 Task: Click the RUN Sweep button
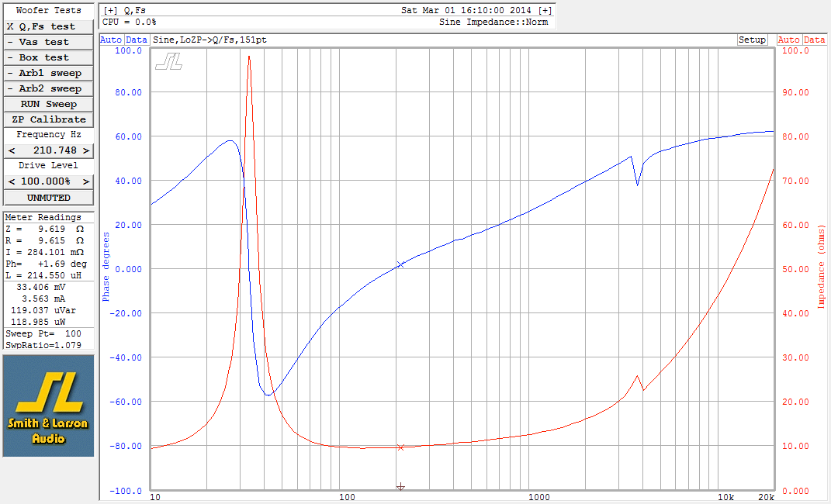(x=48, y=105)
